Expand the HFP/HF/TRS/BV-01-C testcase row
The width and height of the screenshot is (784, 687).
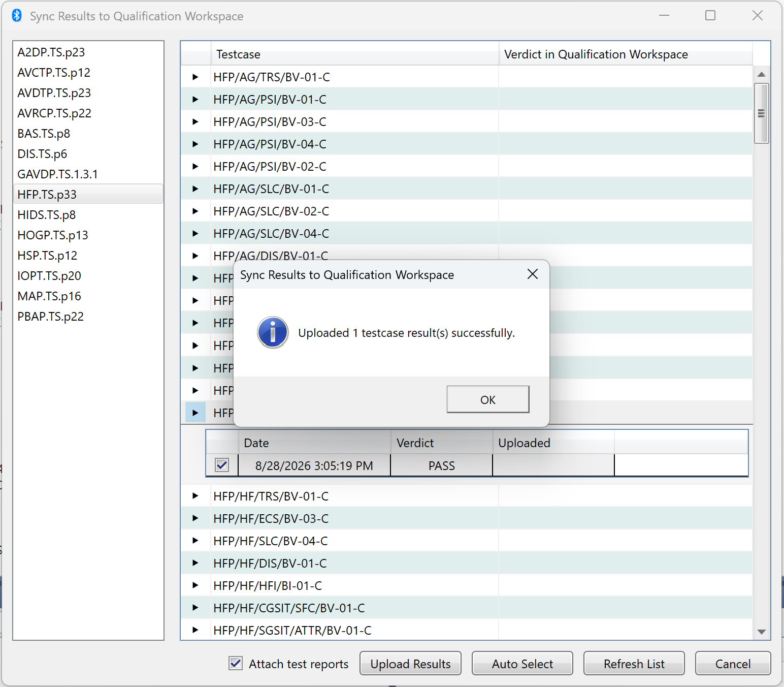[x=195, y=496]
